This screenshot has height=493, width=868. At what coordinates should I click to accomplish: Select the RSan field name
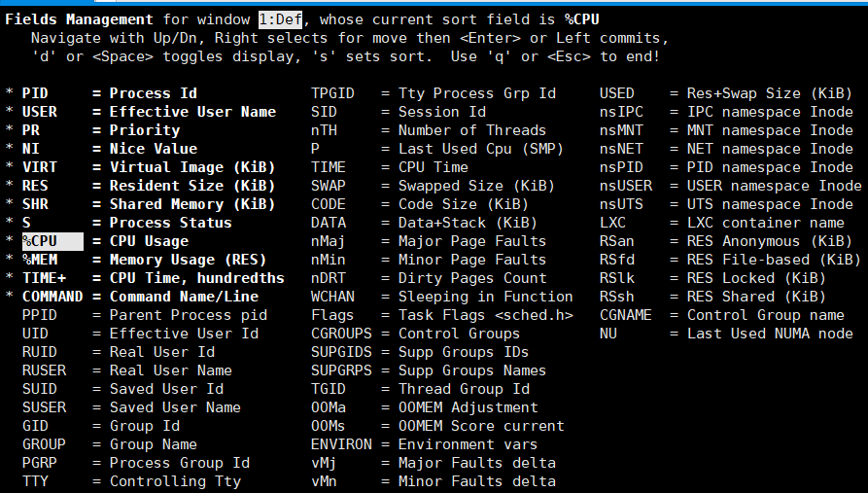[616, 241]
